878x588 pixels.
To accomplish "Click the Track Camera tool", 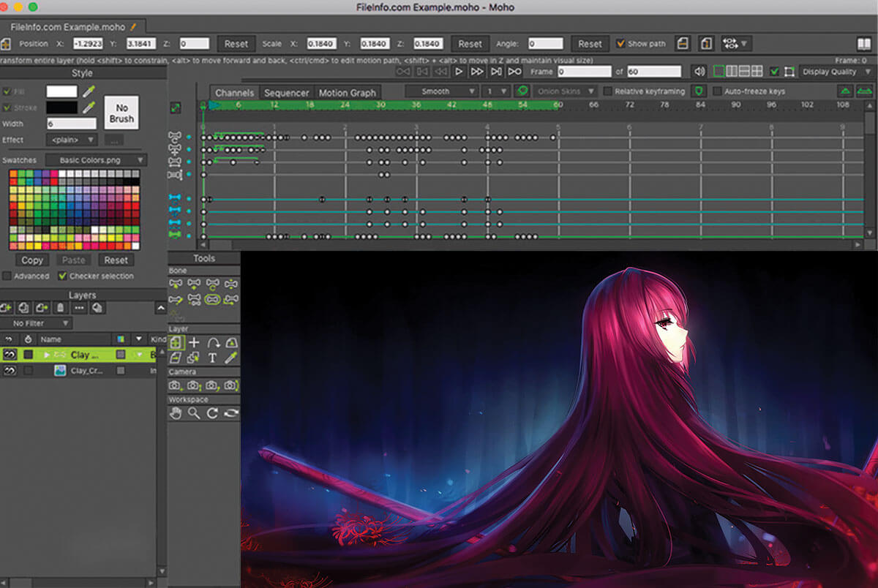I will [174, 385].
